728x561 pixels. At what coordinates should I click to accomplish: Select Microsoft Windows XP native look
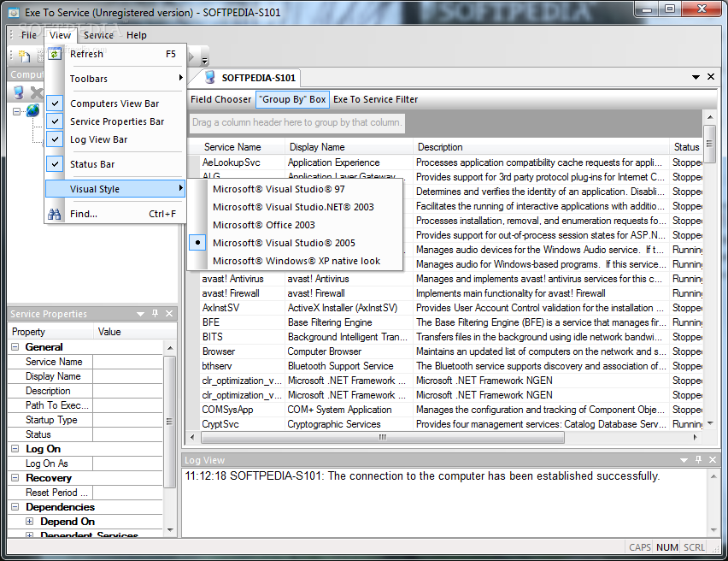point(295,261)
